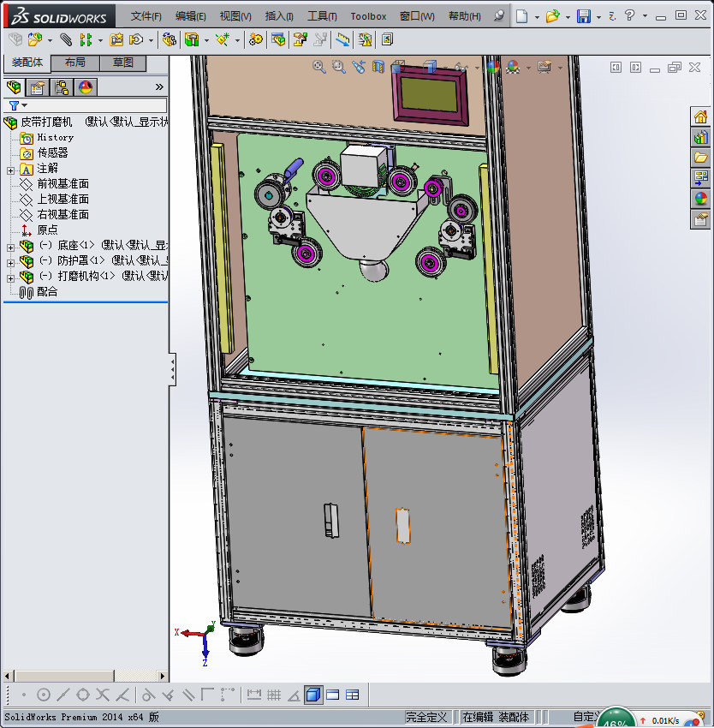The height and width of the screenshot is (728, 714).
Task: Open the 视图(V) menu
Action: tap(235, 16)
